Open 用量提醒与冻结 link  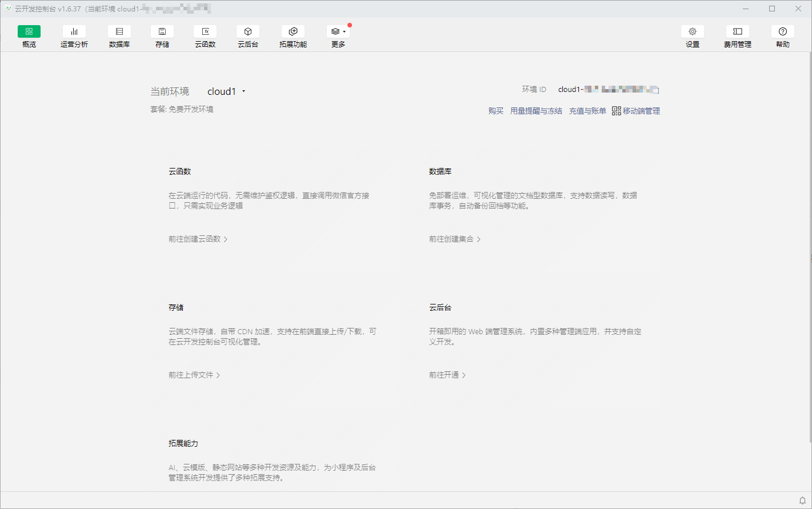(x=536, y=111)
